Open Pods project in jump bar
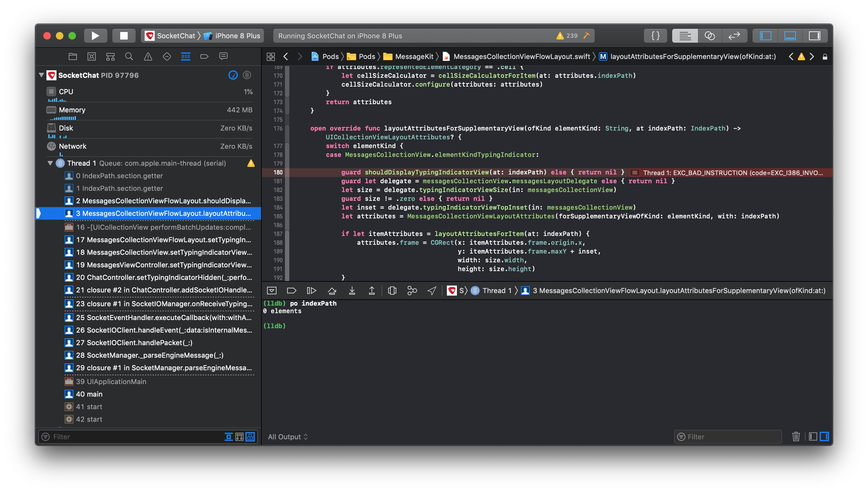868x492 pixels. pos(325,56)
